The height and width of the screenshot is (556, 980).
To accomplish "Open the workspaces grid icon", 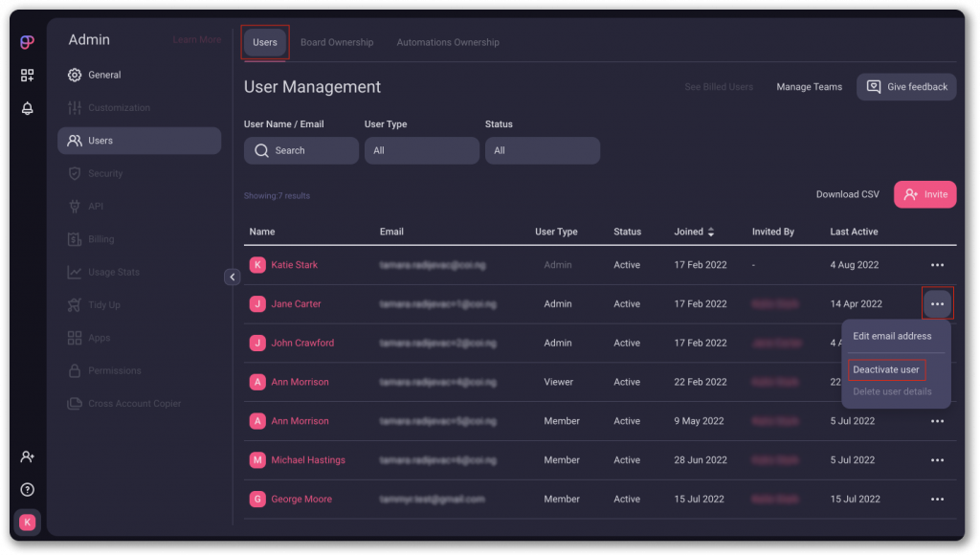I will (x=28, y=76).
